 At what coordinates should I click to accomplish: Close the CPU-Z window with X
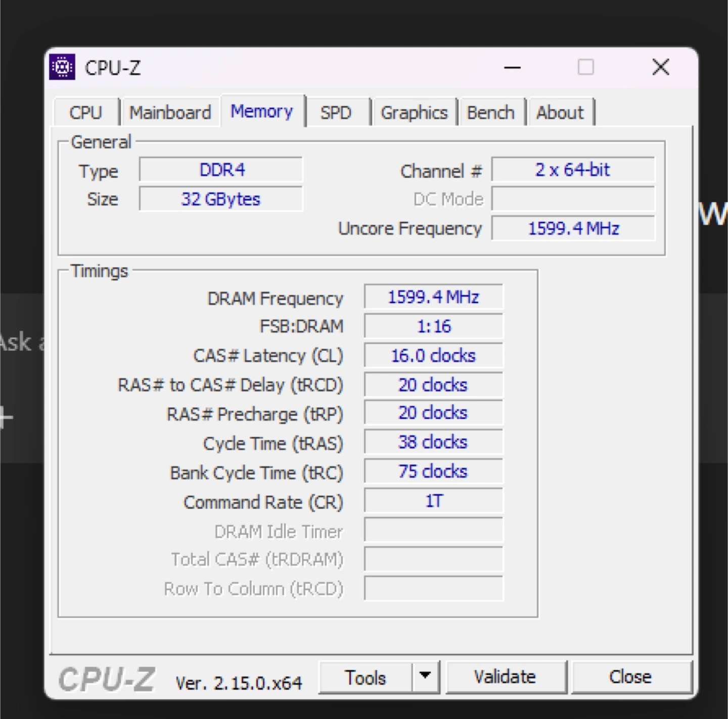point(661,67)
